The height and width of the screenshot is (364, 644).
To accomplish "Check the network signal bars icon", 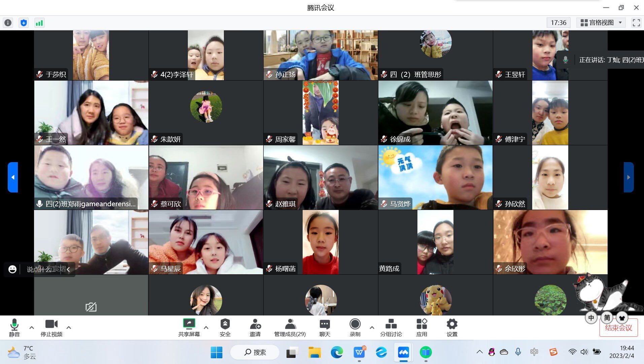I will tap(39, 23).
